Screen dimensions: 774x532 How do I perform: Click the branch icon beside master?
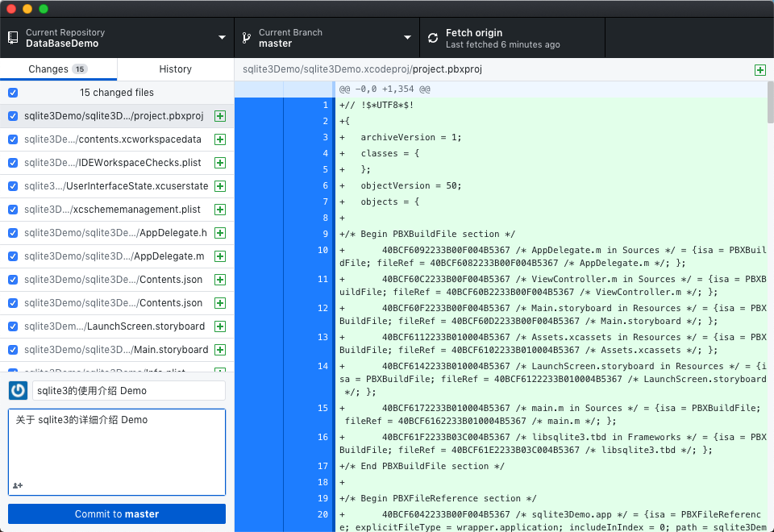coord(247,38)
